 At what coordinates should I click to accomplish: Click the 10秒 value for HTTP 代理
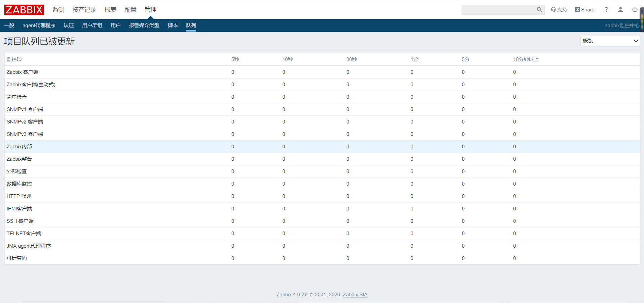coord(284,196)
